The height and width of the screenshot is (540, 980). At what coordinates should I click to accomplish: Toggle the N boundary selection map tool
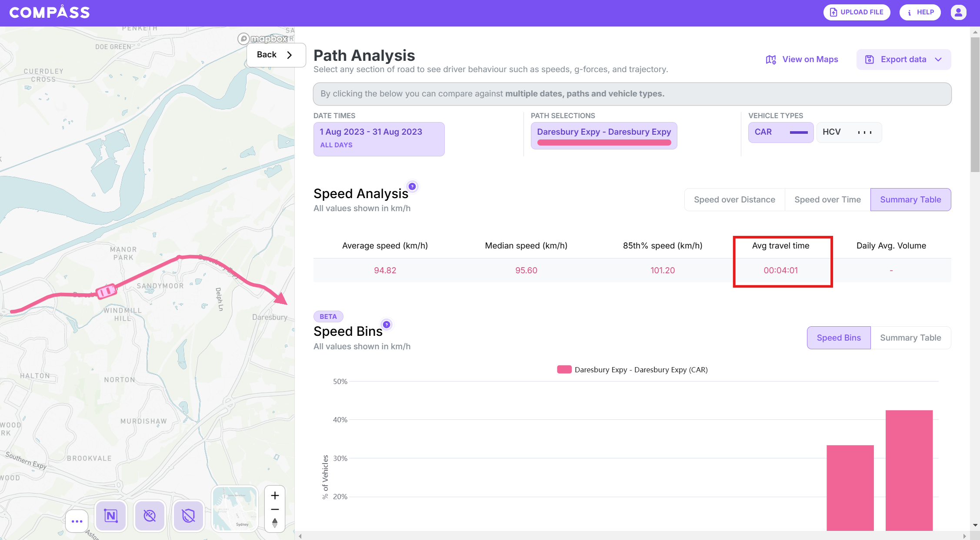click(x=111, y=516)
